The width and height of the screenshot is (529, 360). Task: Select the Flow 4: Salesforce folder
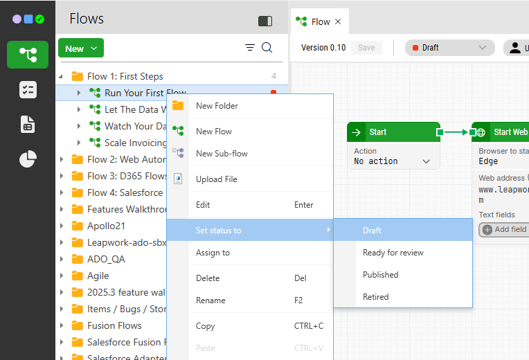click(x=125, y=193)
